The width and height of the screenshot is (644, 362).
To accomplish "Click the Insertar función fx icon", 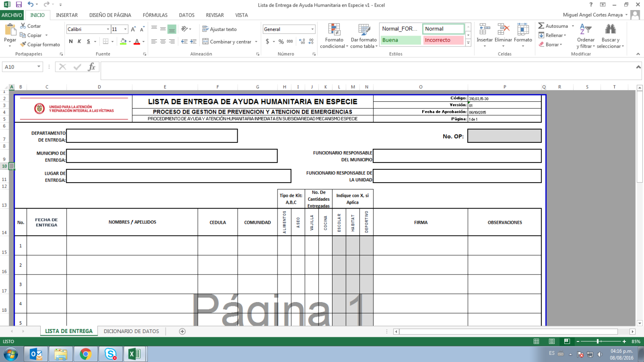I will click(x=91, y=67).
